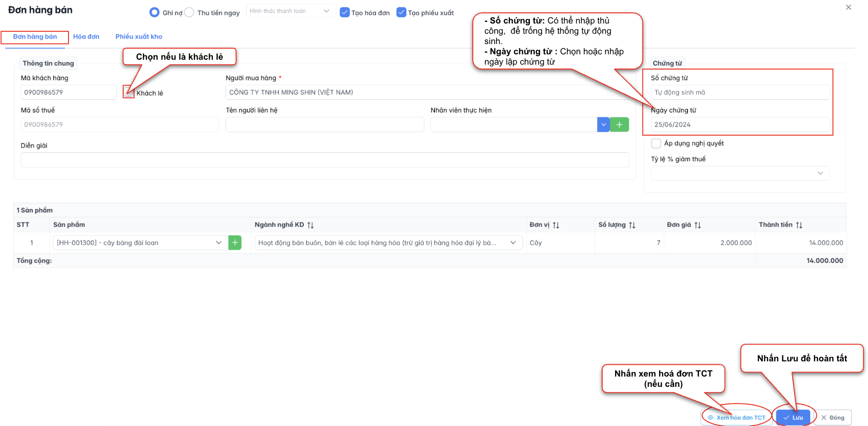The height and width of the screenshot is (426, 868).
Task: Close the dialog with the top-right X
Action: tap(848, 7)
